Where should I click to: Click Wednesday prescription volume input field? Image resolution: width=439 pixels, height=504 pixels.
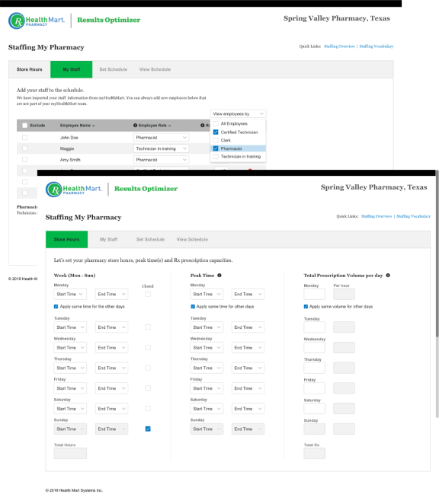click(x=315, y=347)
